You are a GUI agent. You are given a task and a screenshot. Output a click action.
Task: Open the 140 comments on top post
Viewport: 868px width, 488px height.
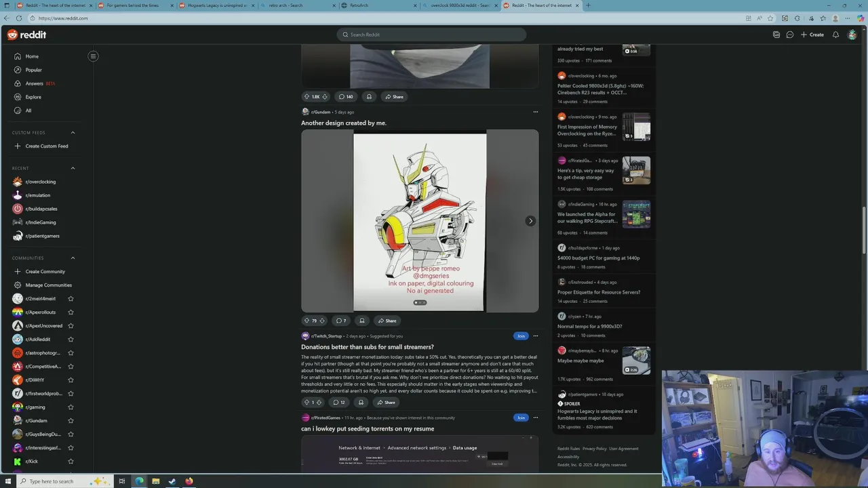pyautogui.click(x=346, y=97)
